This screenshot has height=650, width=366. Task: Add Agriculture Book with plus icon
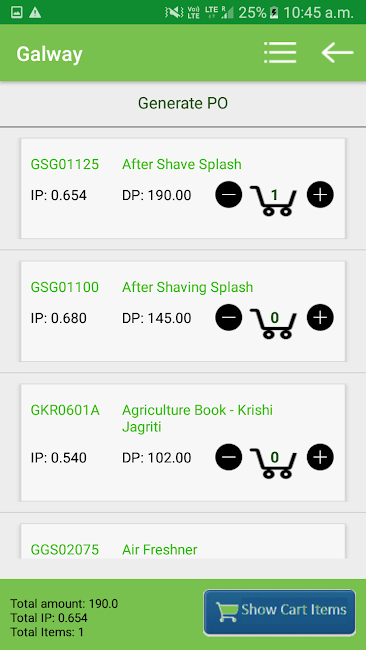tap(320, 457)
